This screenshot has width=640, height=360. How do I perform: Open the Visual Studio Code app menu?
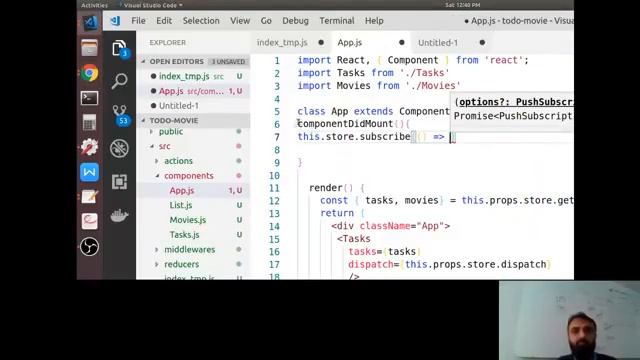click(153, 5)
